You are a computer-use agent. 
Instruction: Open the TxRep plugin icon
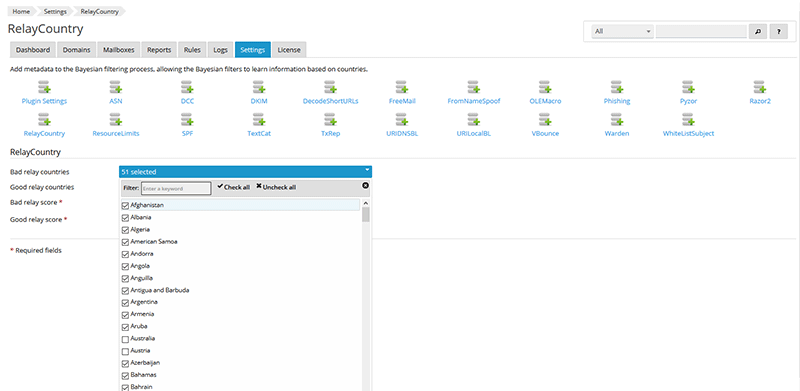point(330,119)
